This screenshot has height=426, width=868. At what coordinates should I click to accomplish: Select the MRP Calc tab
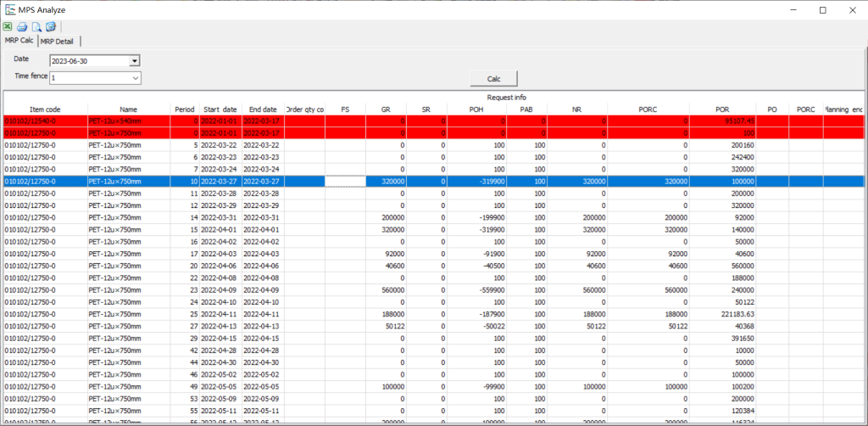19,41
